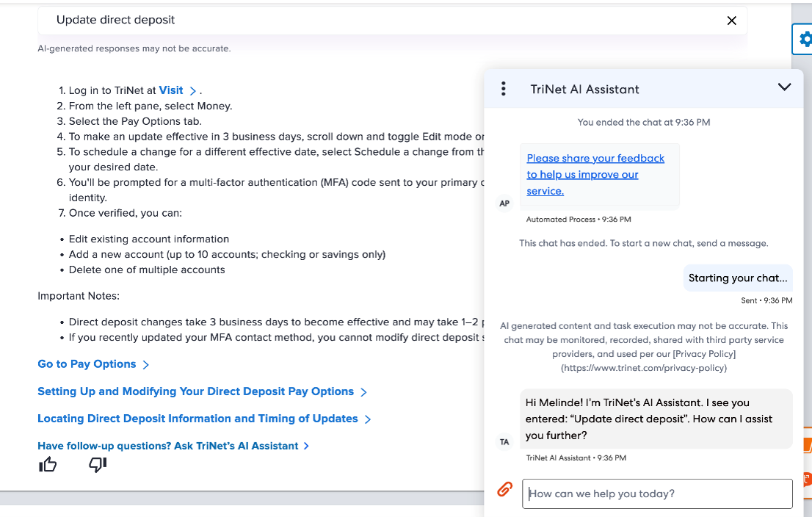Click the This chat has ended notice
Screen dimensions: 812x517
[x=644, y=243]
